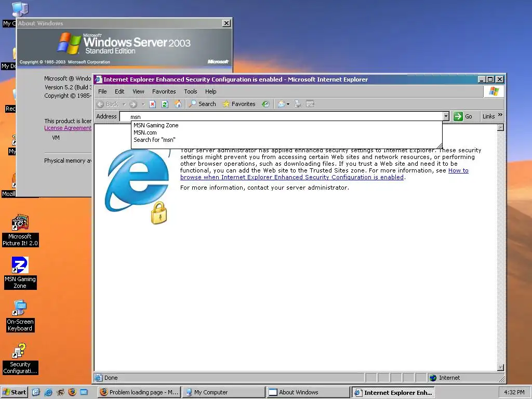The width and height of the screenshot is (532, 399).
Task: Open the Favorites menu
Action: click(164, 91)
